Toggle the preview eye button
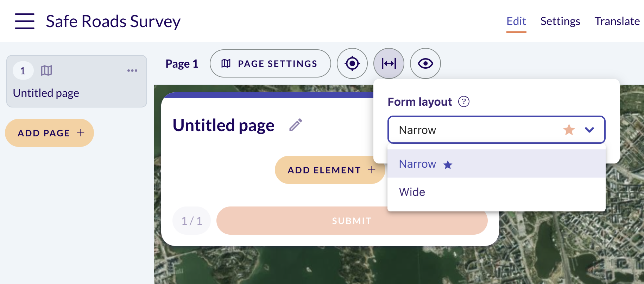644x284 pixels. point(425,63)
